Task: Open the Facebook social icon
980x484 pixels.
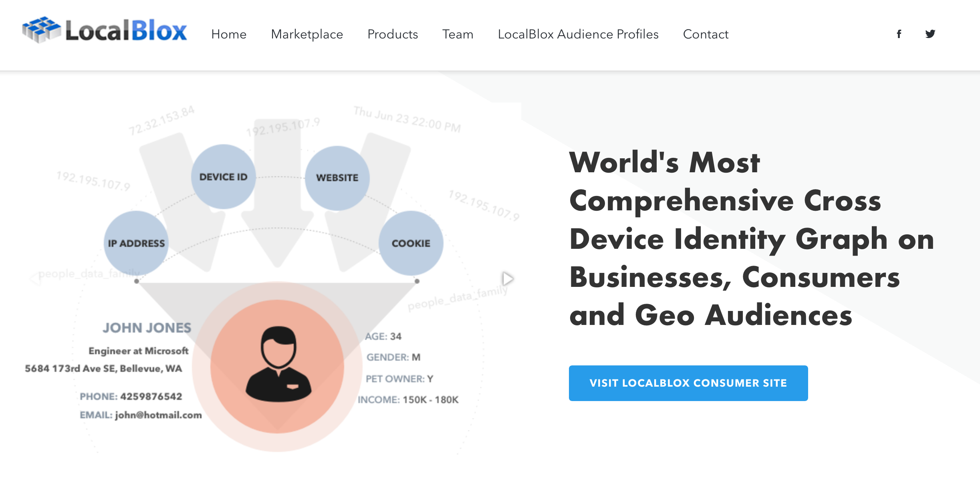Action: pyautogui.click(x=899, y=34)
